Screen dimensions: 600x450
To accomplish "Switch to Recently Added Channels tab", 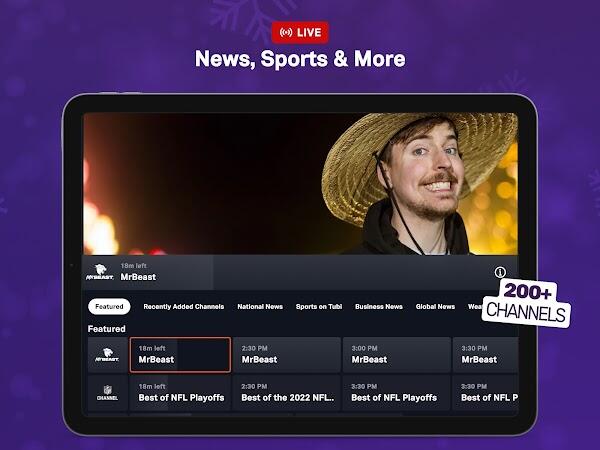I will [x=184, y=307].
